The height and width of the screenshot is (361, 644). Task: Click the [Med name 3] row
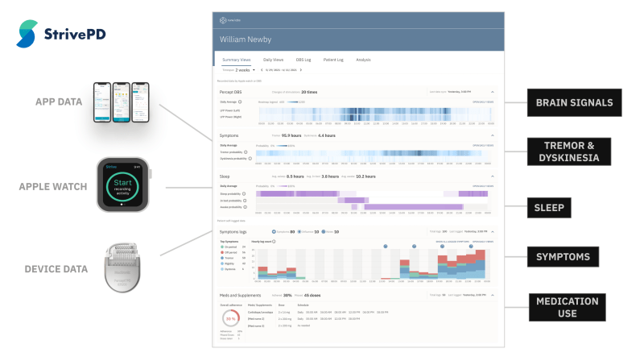pos(279,326)
